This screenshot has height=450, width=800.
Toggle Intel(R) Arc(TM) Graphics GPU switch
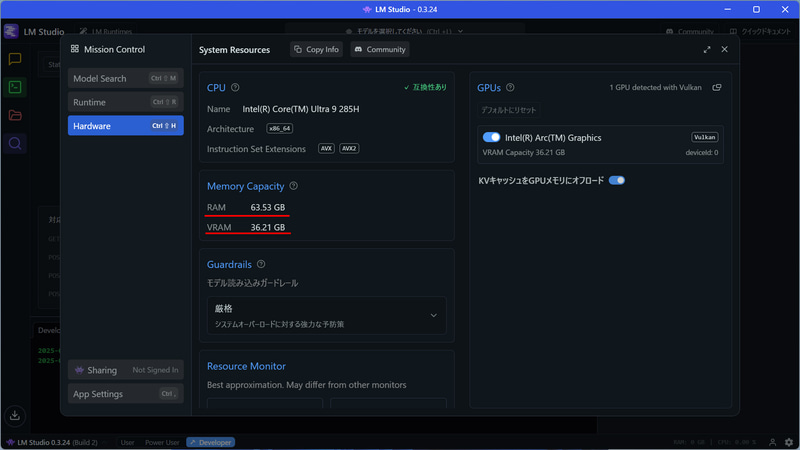click(491, 137)
